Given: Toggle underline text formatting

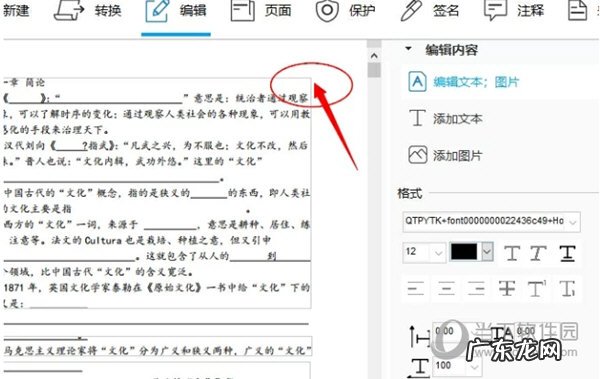Looking at the screenshot, I should pos(567,253).
